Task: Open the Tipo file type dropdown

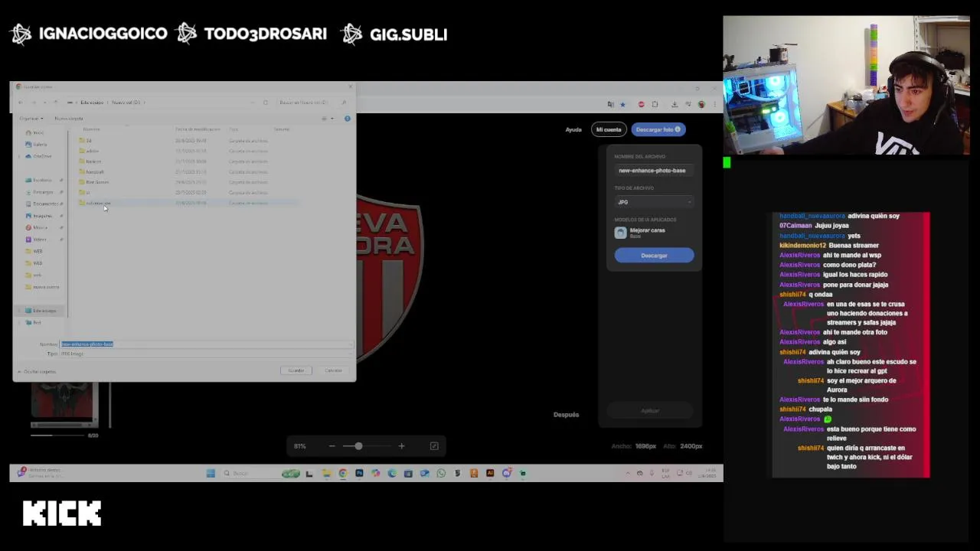Action: tap(205, 354)
